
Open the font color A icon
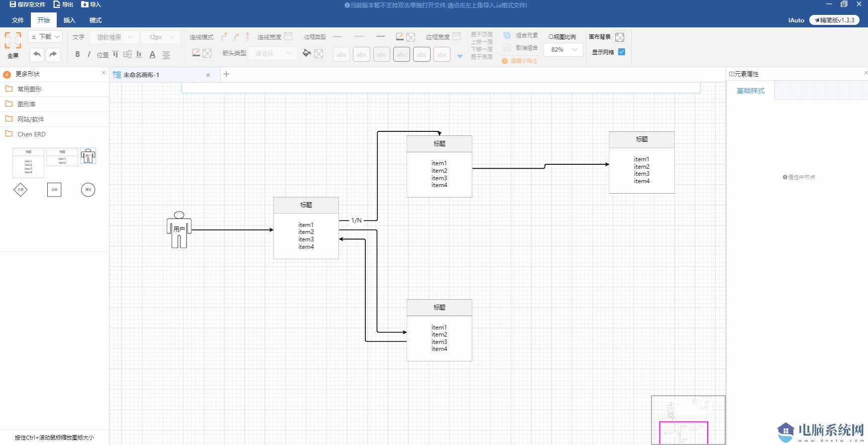coord(152,55)
